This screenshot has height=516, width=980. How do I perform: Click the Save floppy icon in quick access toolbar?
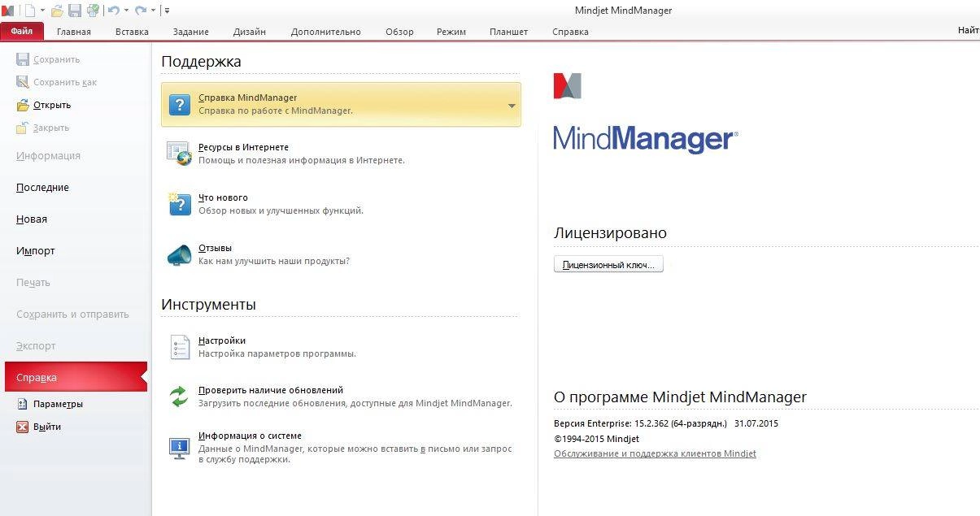75,11
